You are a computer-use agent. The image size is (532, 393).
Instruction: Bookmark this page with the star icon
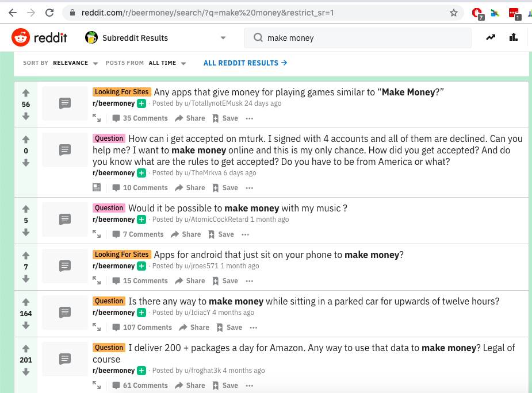[454, 13]
